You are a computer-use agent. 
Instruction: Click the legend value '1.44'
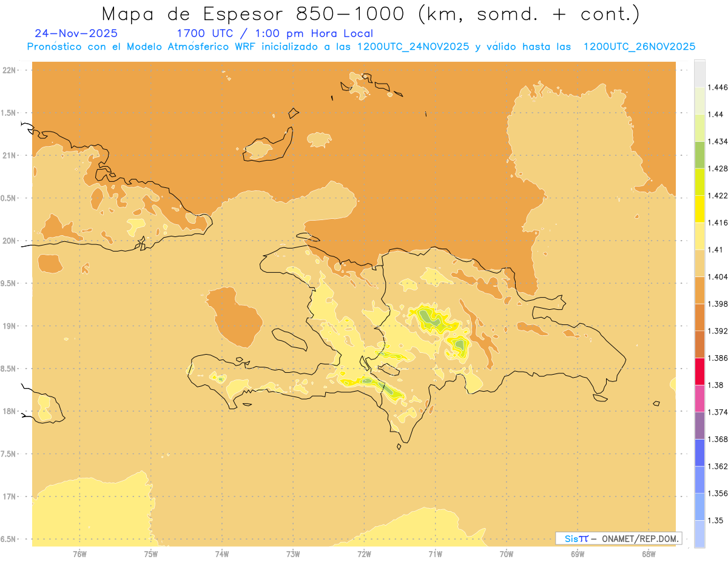click(716, 115)
